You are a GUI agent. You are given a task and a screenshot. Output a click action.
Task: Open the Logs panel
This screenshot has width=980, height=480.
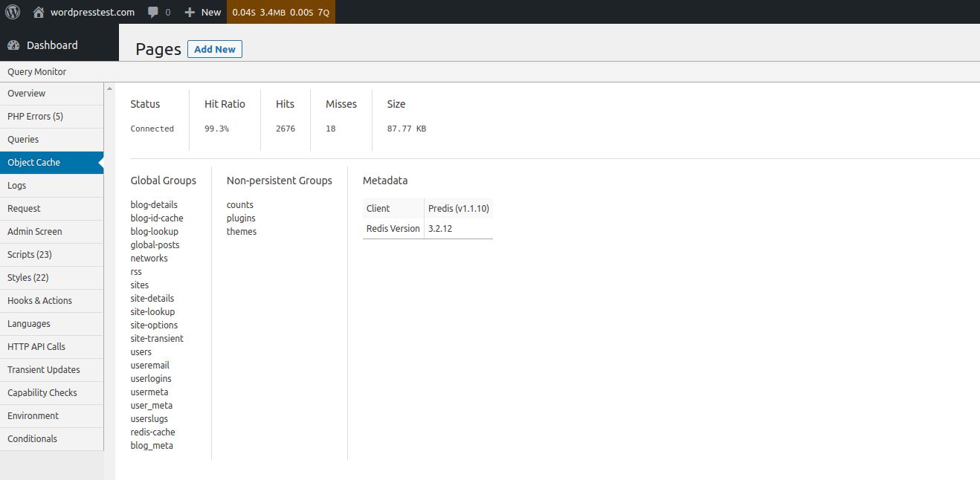point(16,185)
